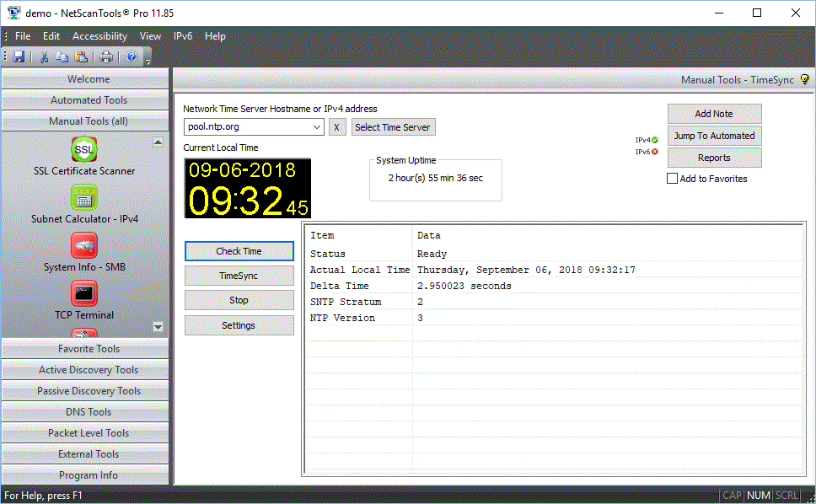Click the Print toolbar icon
This screenshot has width=816, height=504.
[106, 56]
